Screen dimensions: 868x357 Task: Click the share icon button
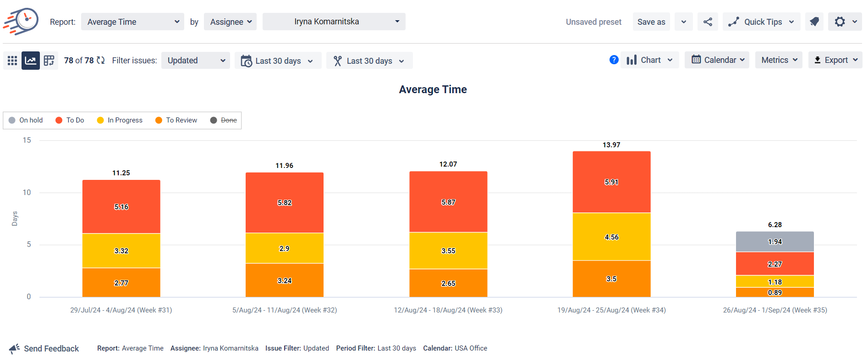(708, 22)
